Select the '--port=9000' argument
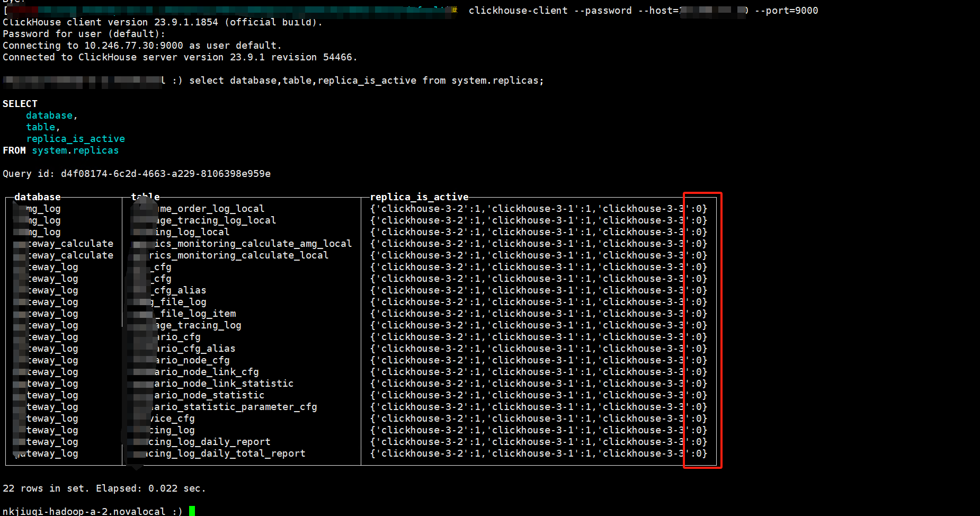 point(786,11)
